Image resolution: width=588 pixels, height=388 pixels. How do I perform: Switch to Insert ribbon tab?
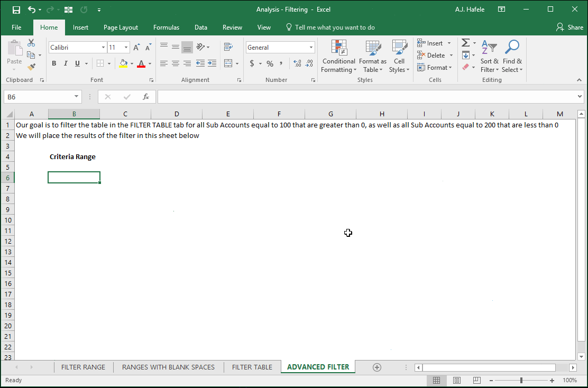(x=80, y=27)
